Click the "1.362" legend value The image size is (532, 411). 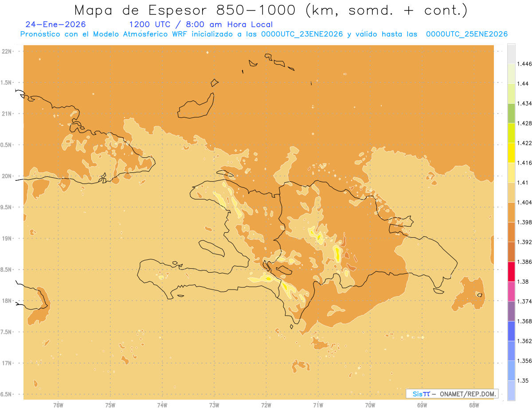(x=524, y=341)
